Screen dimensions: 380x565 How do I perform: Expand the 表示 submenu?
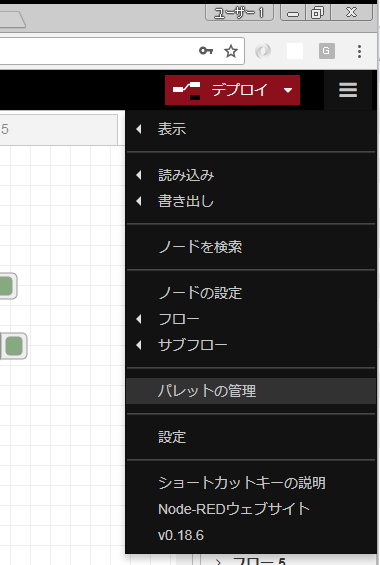click(251, 129)
